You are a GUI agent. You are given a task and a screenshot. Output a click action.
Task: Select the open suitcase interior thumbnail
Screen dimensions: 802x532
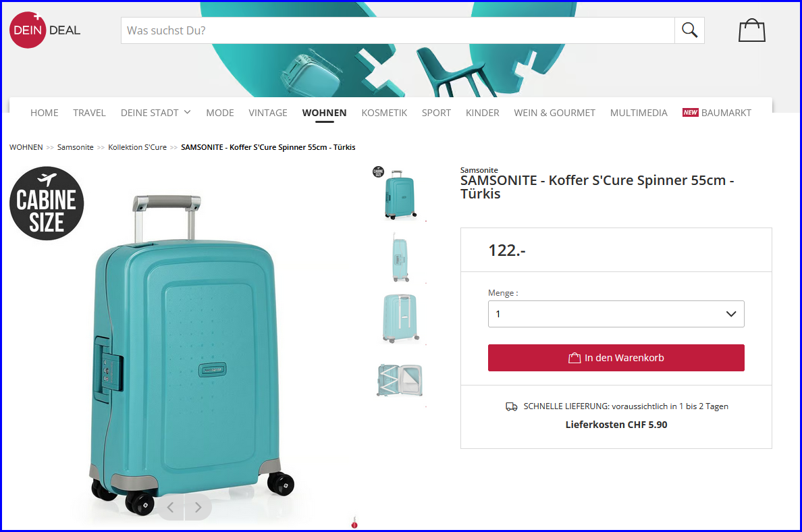(x=400, y=380)
